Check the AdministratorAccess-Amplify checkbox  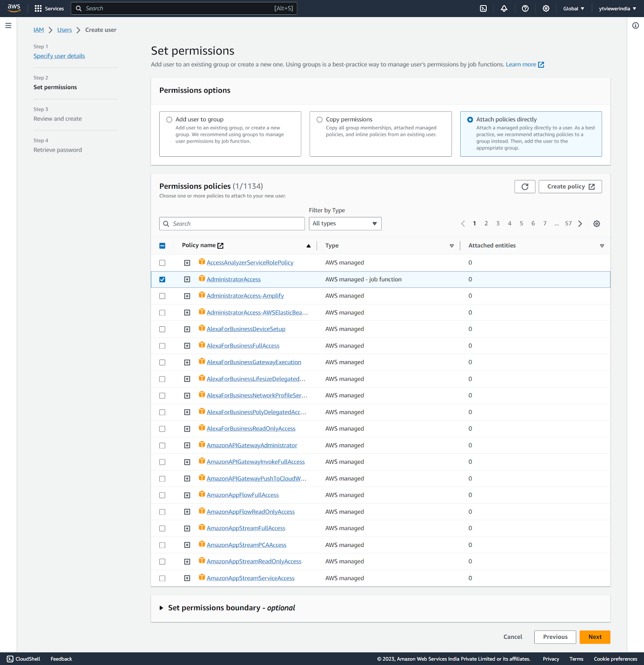(162, 296)
